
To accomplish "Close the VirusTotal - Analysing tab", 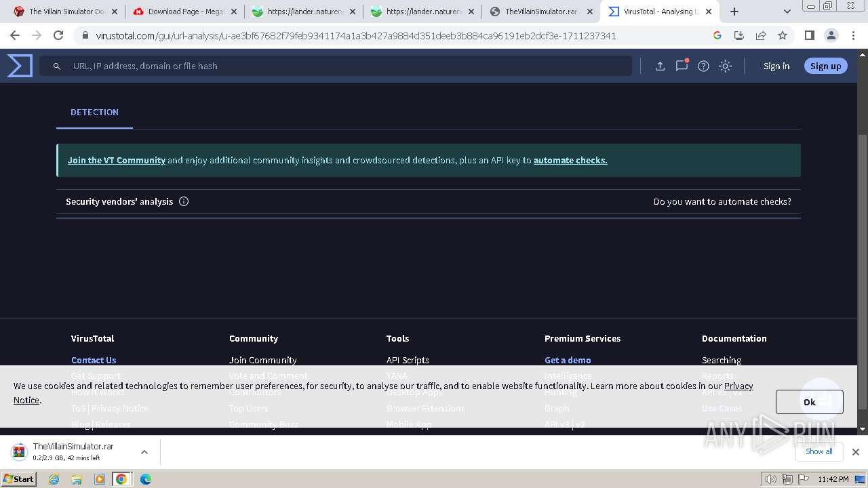I will tap(709, 12).
